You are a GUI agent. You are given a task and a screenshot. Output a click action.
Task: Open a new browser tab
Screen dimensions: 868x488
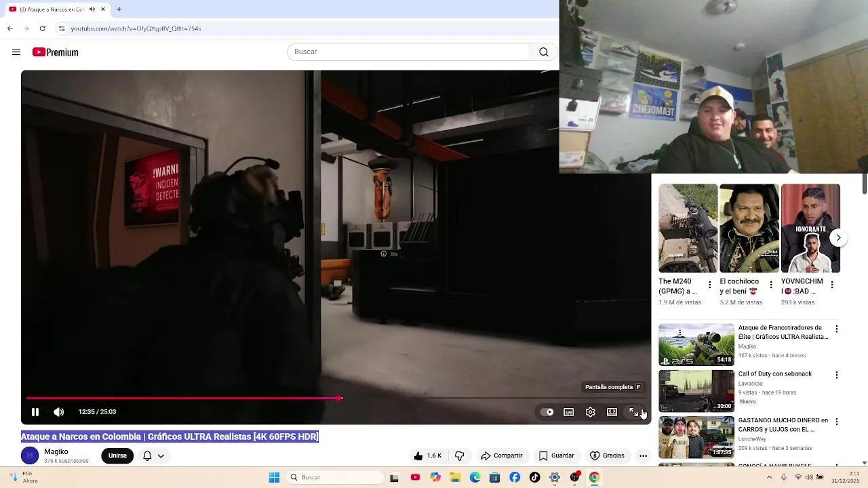coord(119,9)
